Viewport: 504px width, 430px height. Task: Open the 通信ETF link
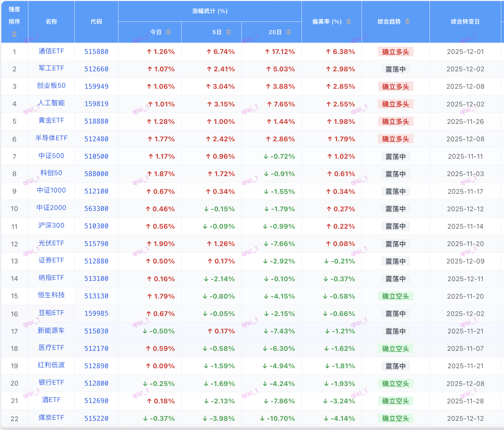tap(51, 52)
